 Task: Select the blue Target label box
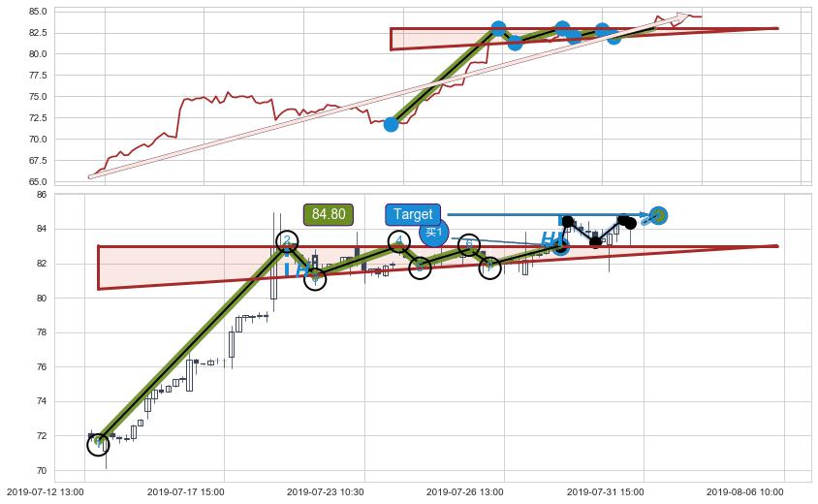coord(413,214)
